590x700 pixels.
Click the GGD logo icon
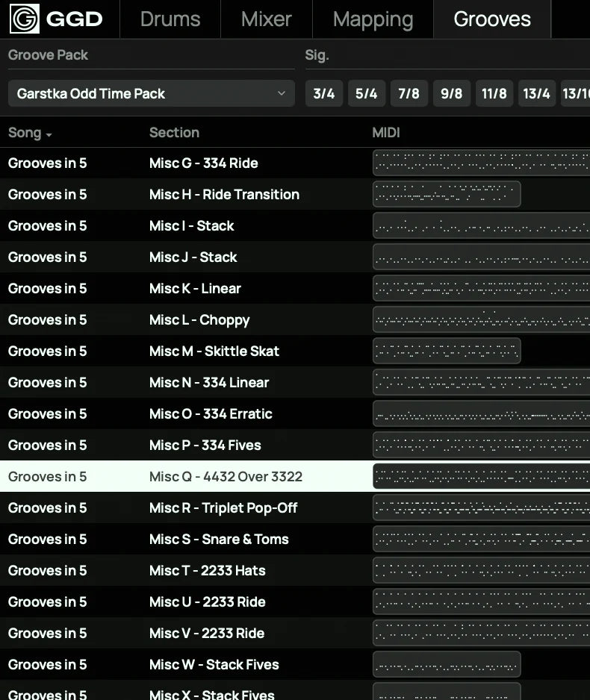[x=24, y=19]
